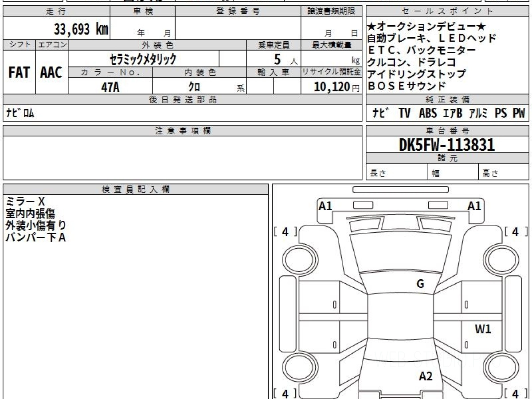Click the 諸元 header
532x399 pixels.
(x=448, y=159)
